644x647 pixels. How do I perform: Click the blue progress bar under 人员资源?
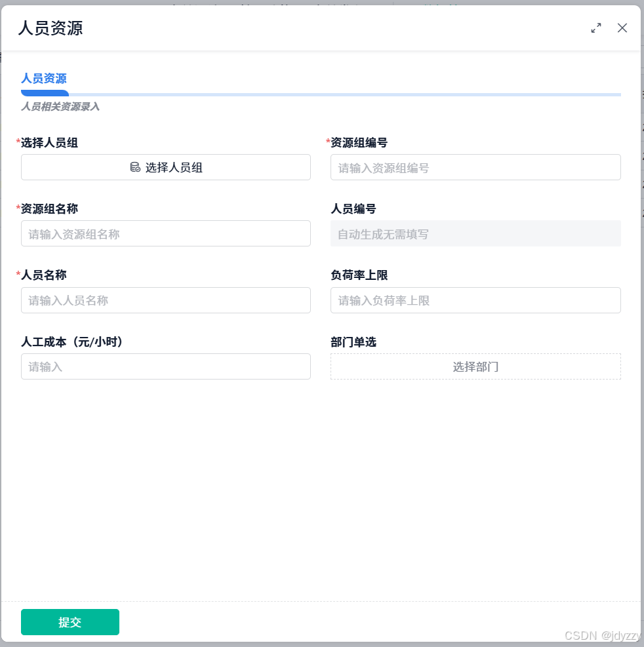[45, 94]
